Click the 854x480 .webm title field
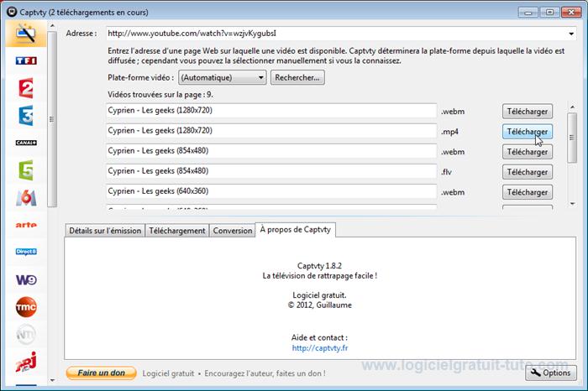 pos(271,151)
